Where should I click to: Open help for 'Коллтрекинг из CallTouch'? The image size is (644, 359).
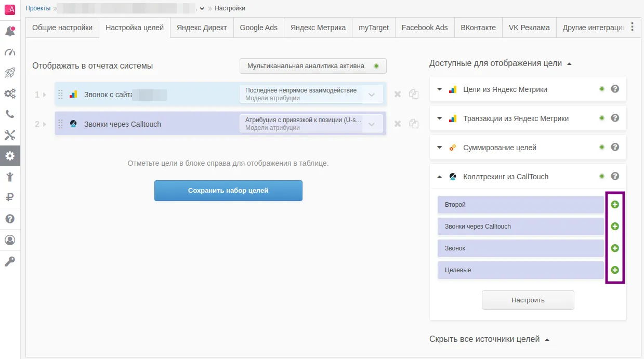click(615, 177)
